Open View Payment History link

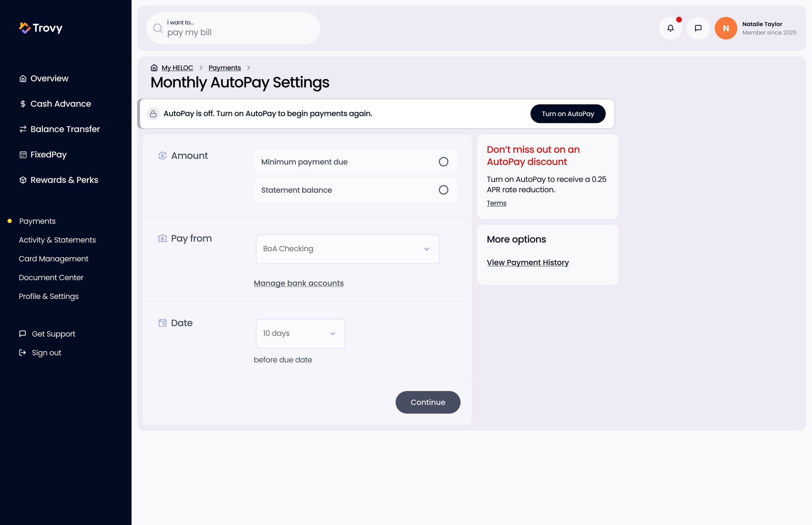527,262
